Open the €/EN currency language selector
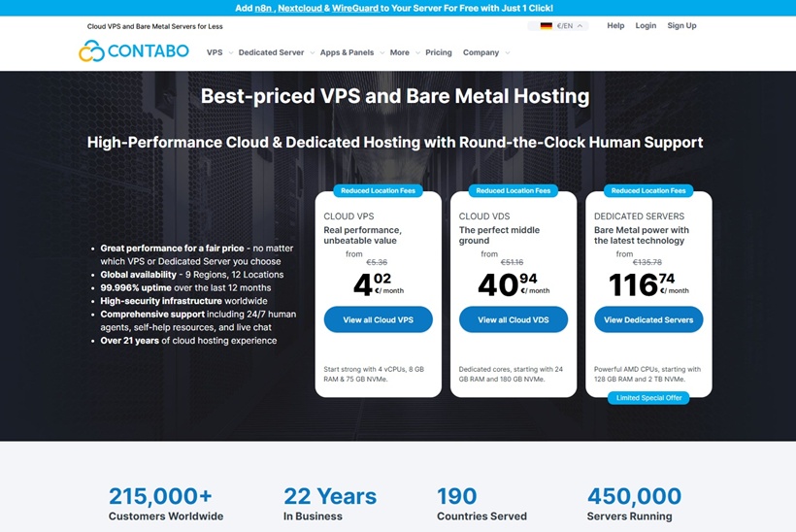796x532 pixels. coord(558,26)
